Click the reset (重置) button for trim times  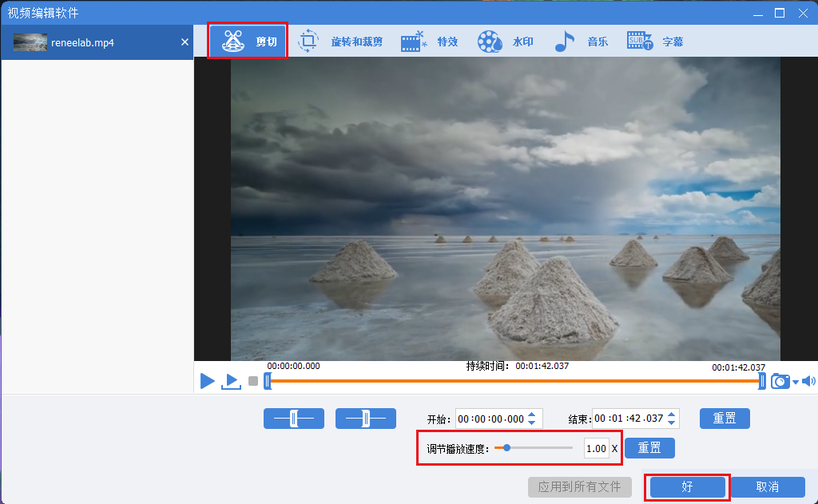[725, 419]
